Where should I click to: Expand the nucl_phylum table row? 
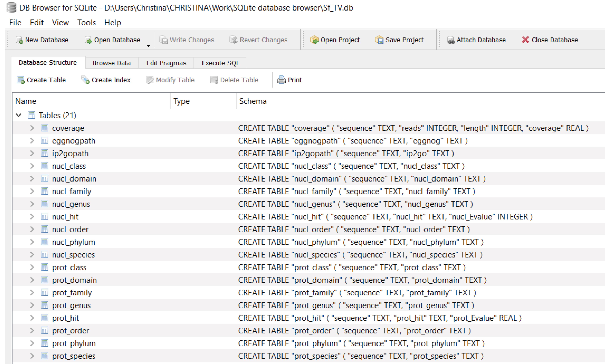[32, 242]
